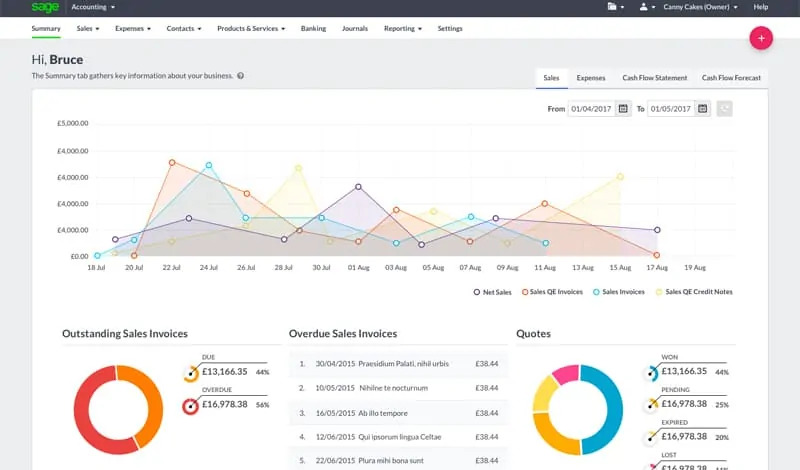
Task: Click the pink plus create button
Action: [761, 38]
